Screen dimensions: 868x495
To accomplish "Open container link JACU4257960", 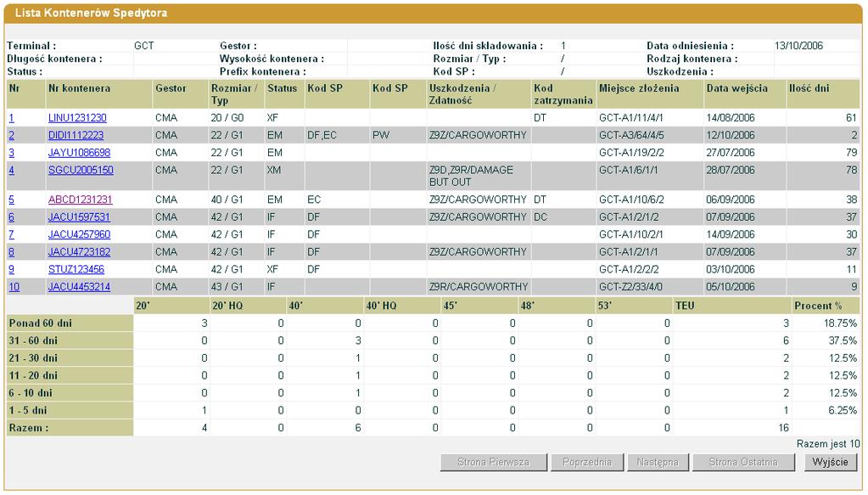I will coord(79,234).
